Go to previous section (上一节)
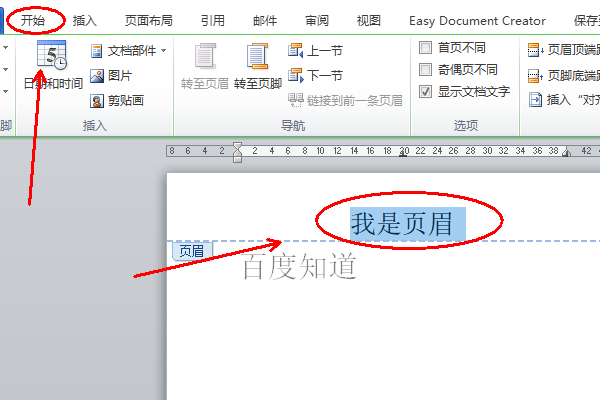The height and width of the screenshot is (400, 600). [297, 50]
